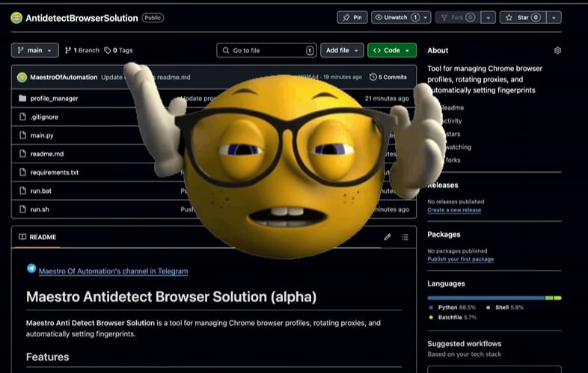Screen dimensions: 588x373
Task: Click the run.bat file icon
Action: (x=22, y=191)
